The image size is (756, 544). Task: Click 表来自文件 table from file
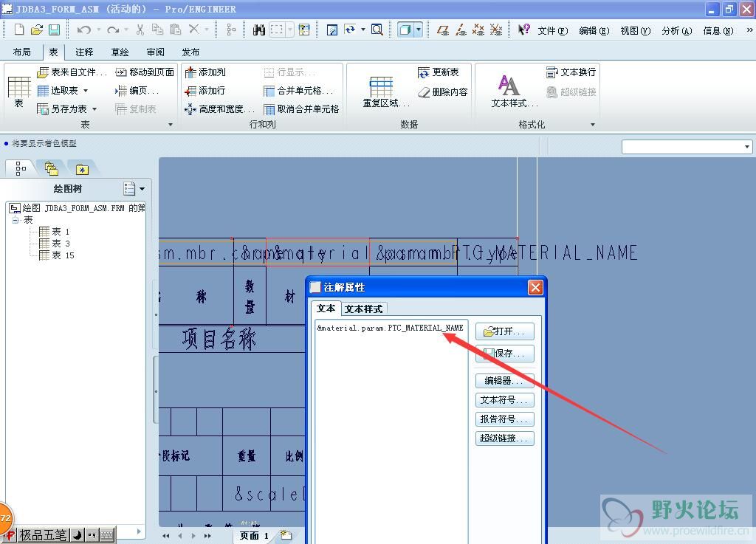point(72,72)
